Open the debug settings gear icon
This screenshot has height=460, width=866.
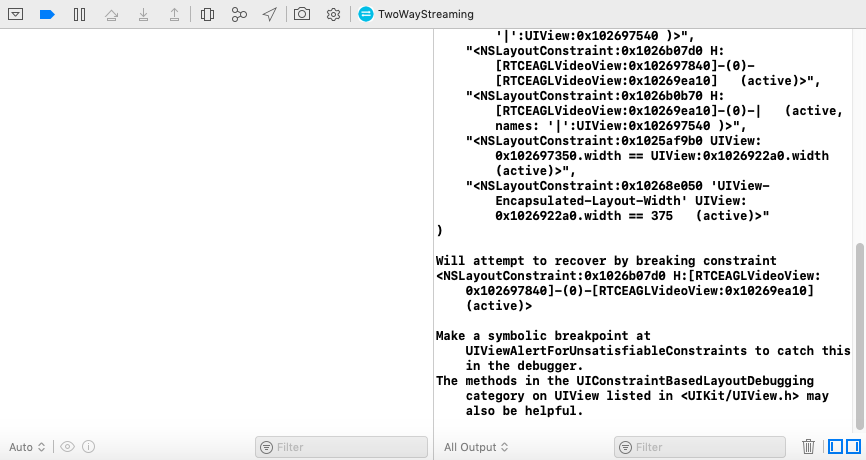pyautogui.click(x=333, y=15)
